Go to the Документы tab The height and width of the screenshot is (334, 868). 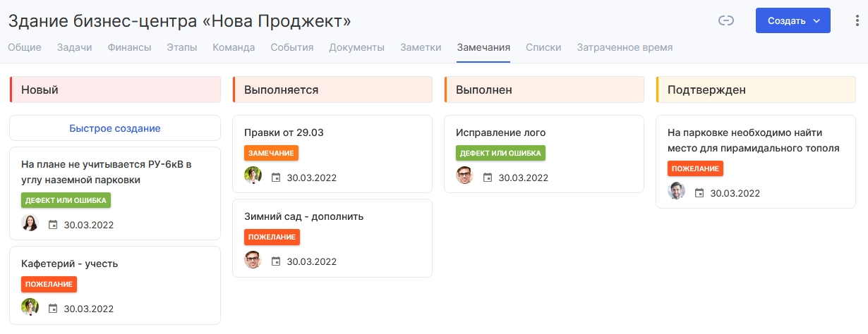click(x=356, y=48)
